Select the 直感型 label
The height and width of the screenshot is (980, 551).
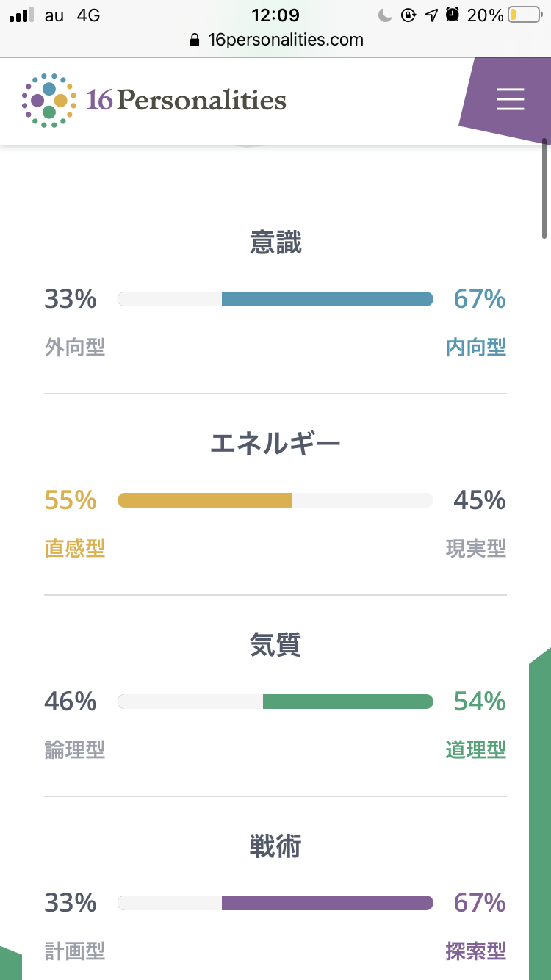pyautogui.click(x=75, y=549)
